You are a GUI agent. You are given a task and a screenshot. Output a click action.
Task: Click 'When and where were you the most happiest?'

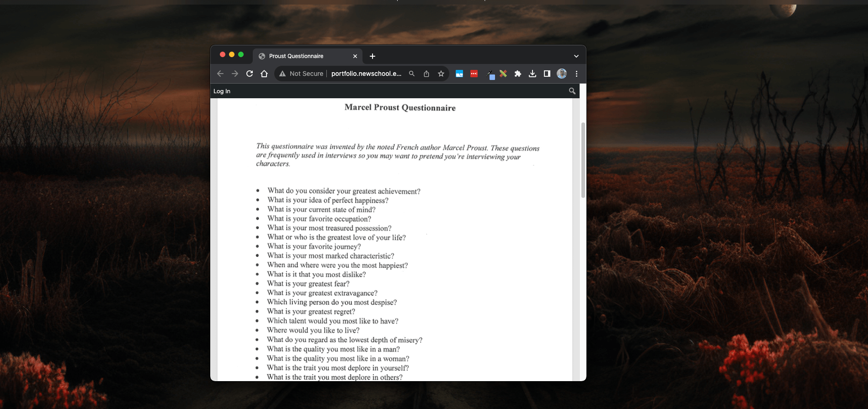click(x=337, y=265)
